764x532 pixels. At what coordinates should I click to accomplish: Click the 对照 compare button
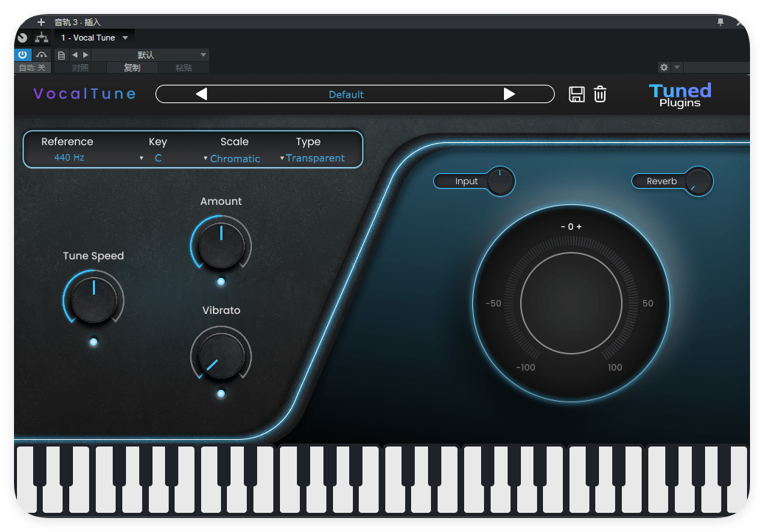(x=80, y=67)
